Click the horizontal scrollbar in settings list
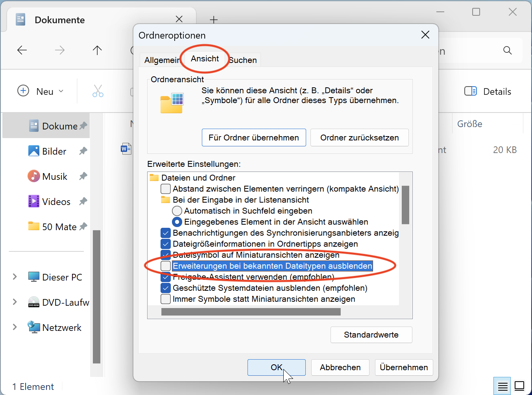Screen dimensions: 532x395 (251, 312)
